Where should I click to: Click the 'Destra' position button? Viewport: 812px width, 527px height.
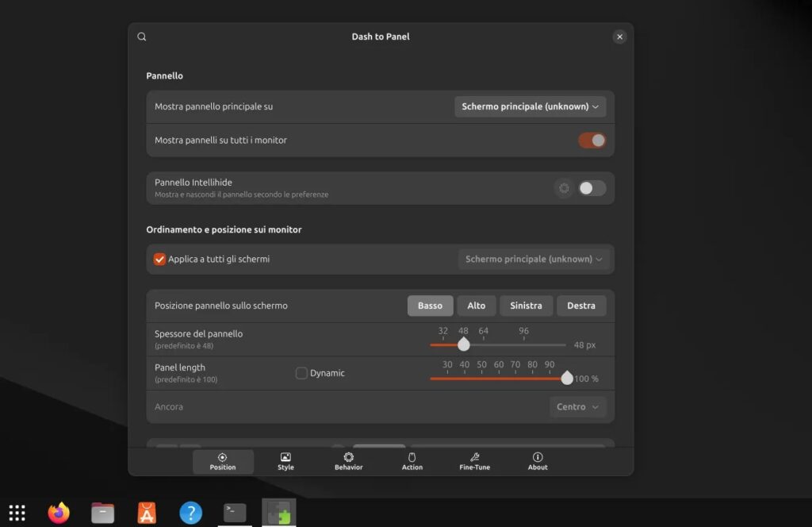(x=580, y=306)
